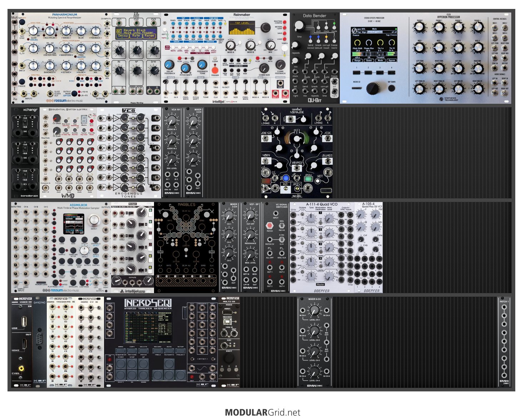Viewport: 526px width, 420px height.
Task: Select the Decay tab on FX Aid Pro display
Action: click(123, 36)
